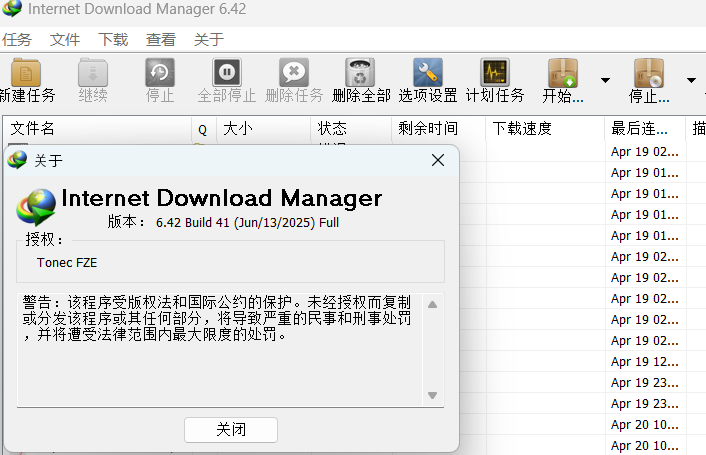Click the IDM logo in the title bar
Viewport: 706px width, 455px height.
(12, 9)
